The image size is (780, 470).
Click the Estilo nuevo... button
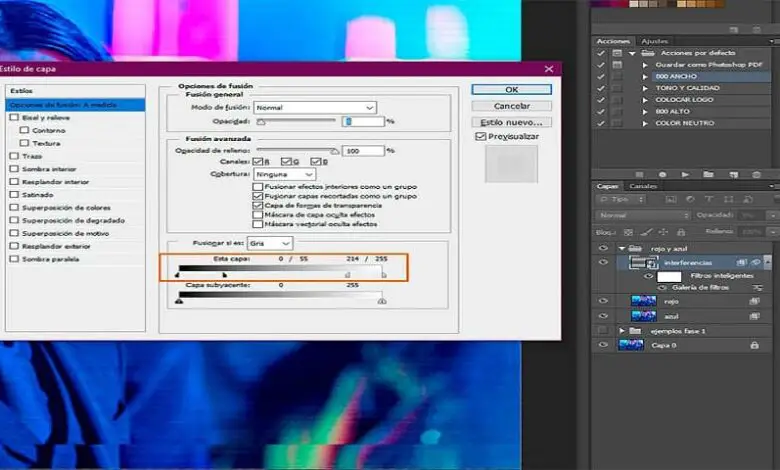(x=511, y=122)
